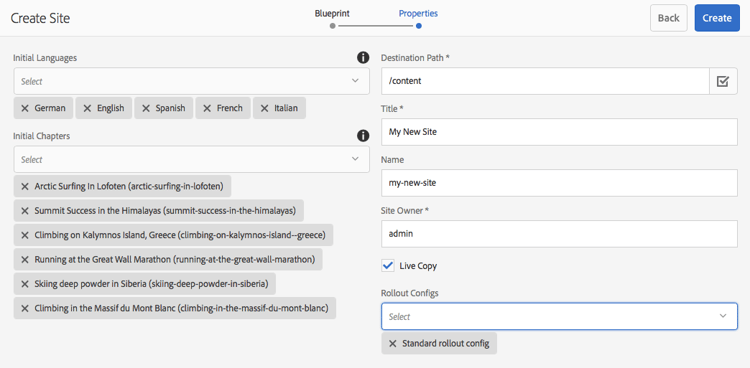Click the Back button
The height and width of the screenshot is (368, 750).
669,18
